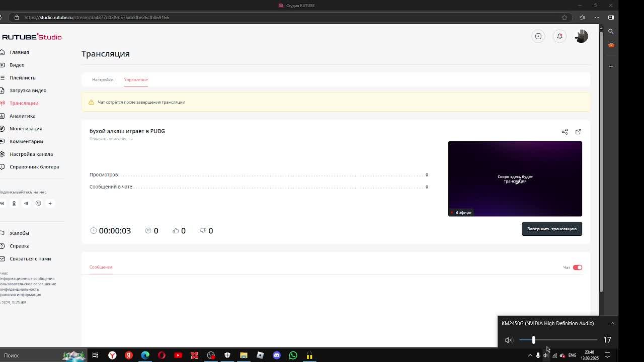Viewport: 644px width, 362px height.
Task: Click the stream preview player thumbnail
Action: [x=515, y=179]
